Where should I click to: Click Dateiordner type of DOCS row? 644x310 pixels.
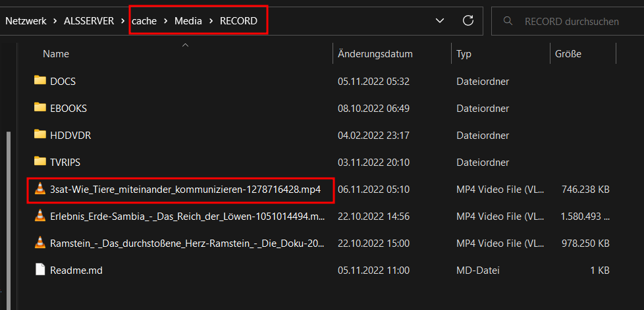(x=483, y=82)
